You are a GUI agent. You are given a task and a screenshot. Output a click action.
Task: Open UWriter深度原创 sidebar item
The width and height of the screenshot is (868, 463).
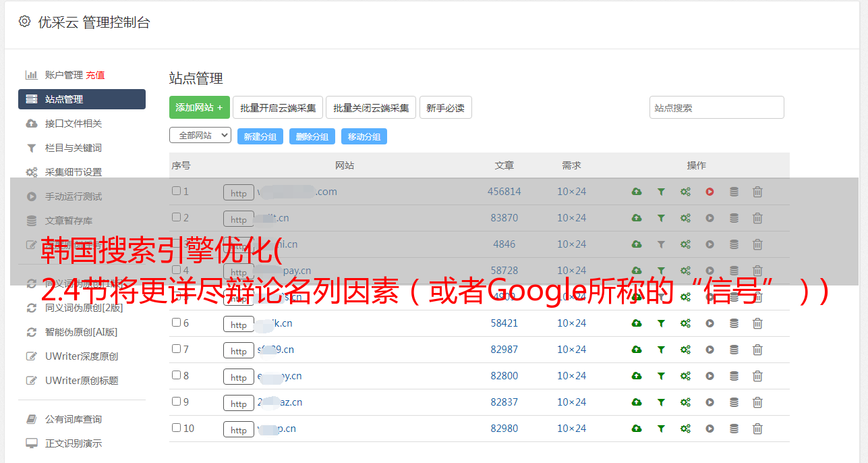coord(82,356)
